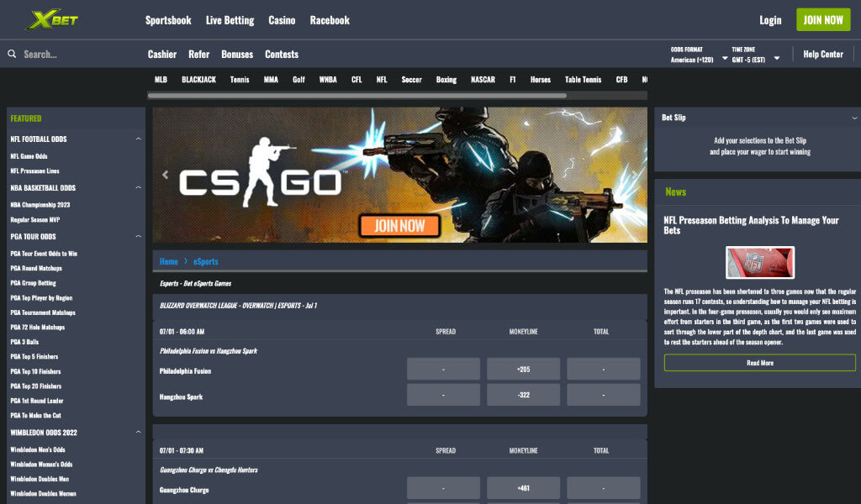The image size is (861, 504).
Task: Select MMA sport tab
Action: click(x=271, y=80)
